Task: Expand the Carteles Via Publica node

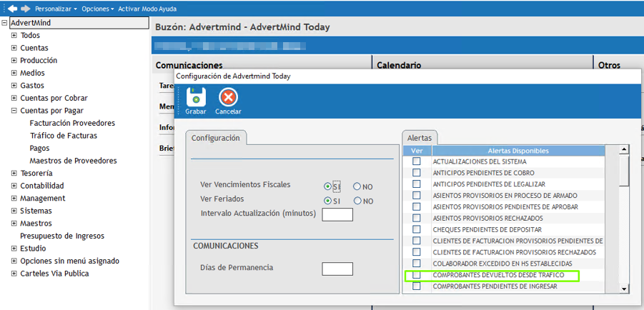Action: tap(14, 274)
